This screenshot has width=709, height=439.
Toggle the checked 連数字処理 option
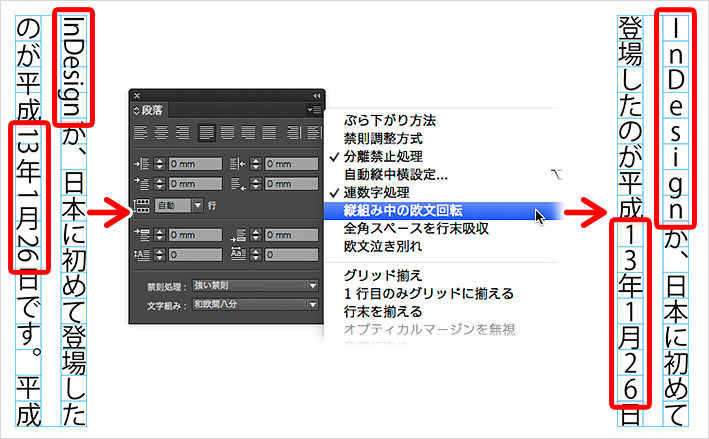click(x=376, y=193)
